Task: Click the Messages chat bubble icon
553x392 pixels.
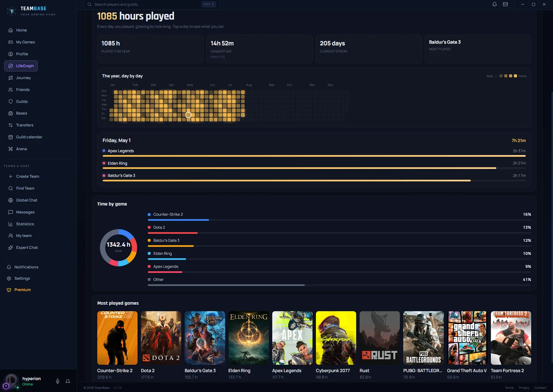Action: [x=11, y=212]
